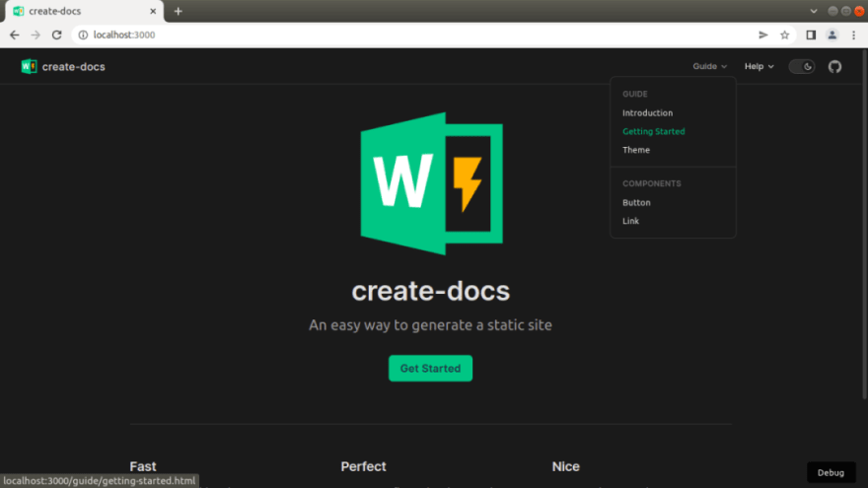
Task: View site information icon
Action: click(83, 35)
